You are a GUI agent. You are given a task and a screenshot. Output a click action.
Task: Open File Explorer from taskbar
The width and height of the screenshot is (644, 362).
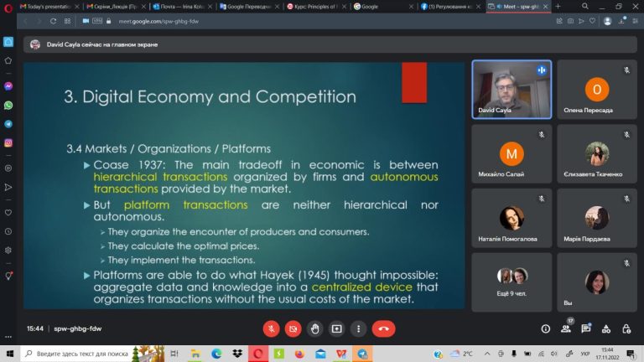pos(195,354)
